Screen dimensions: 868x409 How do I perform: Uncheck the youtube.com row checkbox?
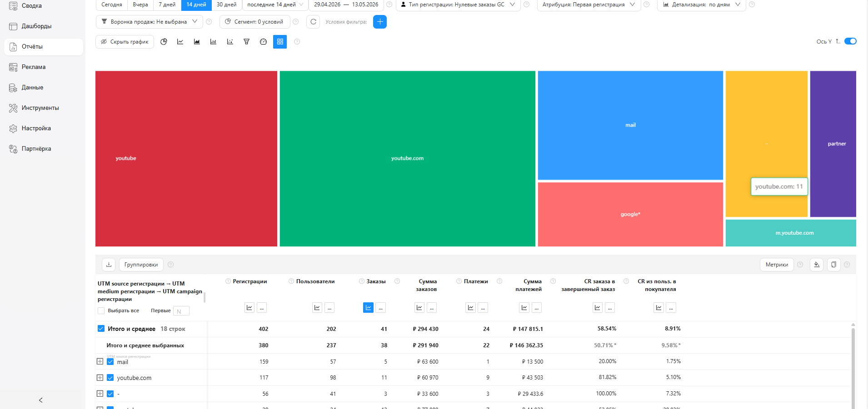point(110,378)
